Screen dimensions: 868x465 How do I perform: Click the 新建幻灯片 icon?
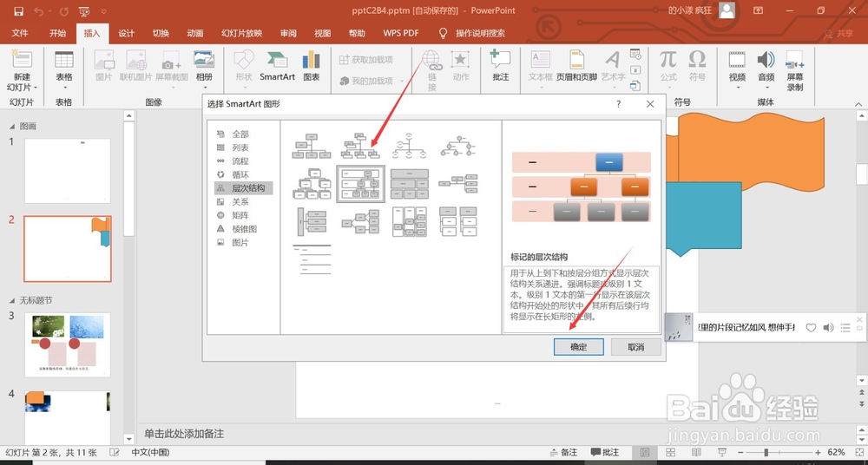coord(23,60)
